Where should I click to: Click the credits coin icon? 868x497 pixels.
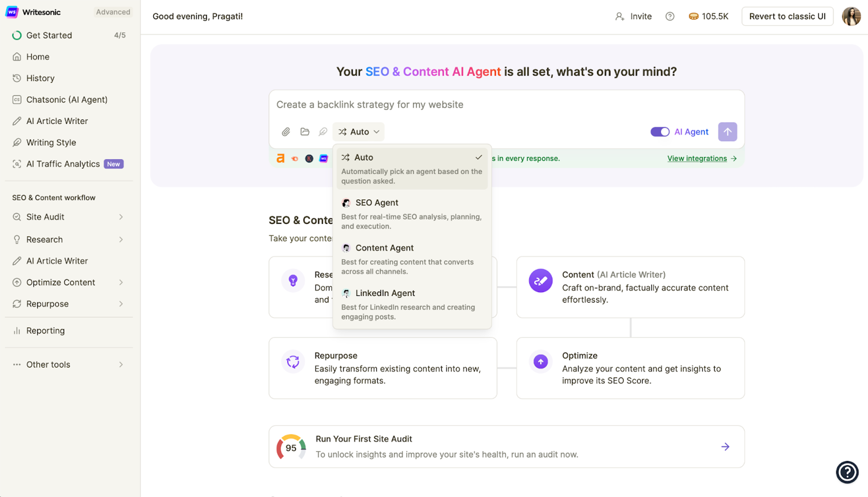click(693, 16)
